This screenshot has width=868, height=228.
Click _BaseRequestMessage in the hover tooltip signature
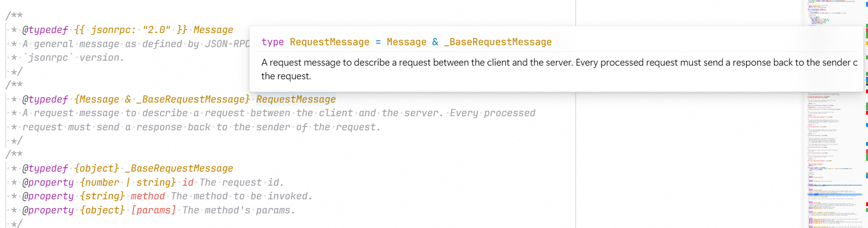point(498,42)
